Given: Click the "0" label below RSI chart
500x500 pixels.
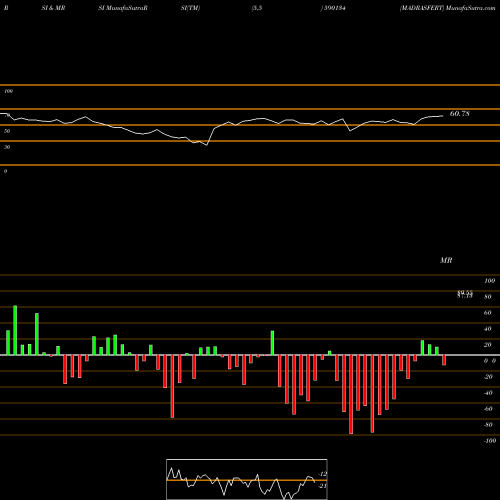Looking at the screenshot, I should 5,171.
